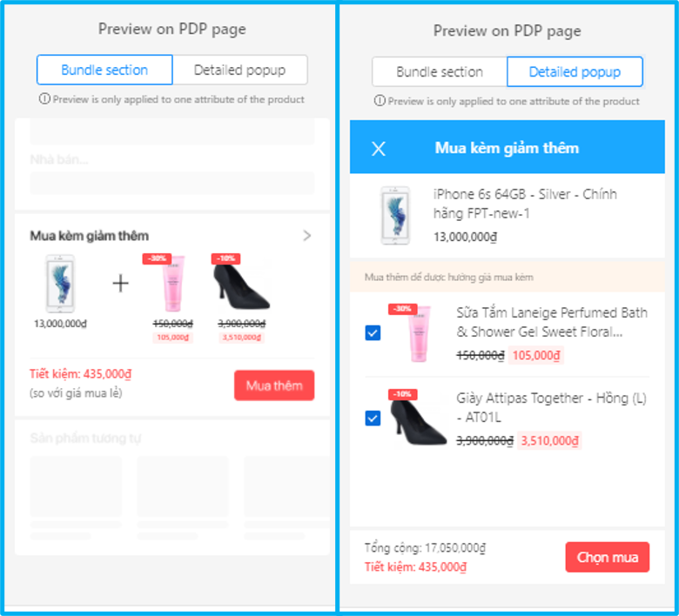Select Bundle section tab in right panel
The width and height of the screenshot is (679, 616).
tap(440, 71)
